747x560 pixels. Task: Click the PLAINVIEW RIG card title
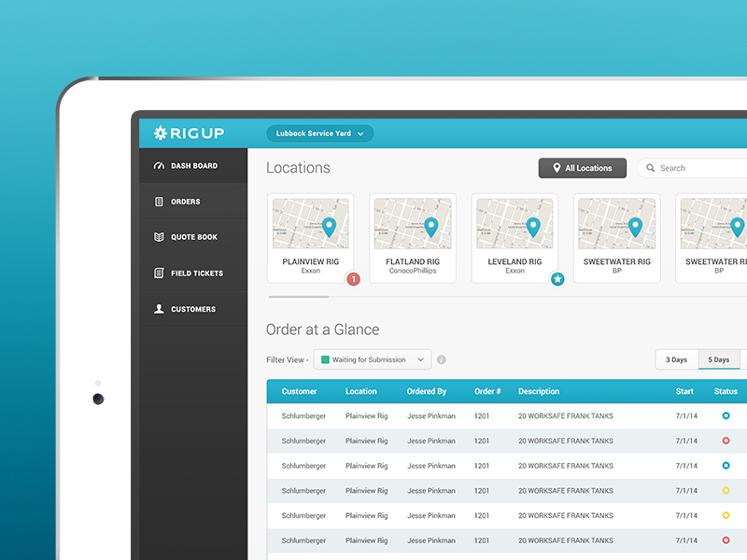[311, 261]
